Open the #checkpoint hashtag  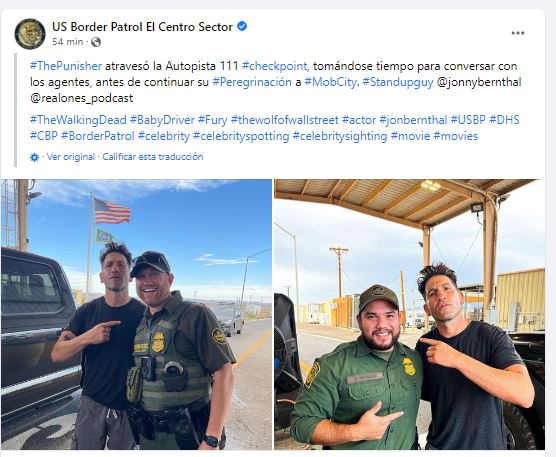pos(275,66)
